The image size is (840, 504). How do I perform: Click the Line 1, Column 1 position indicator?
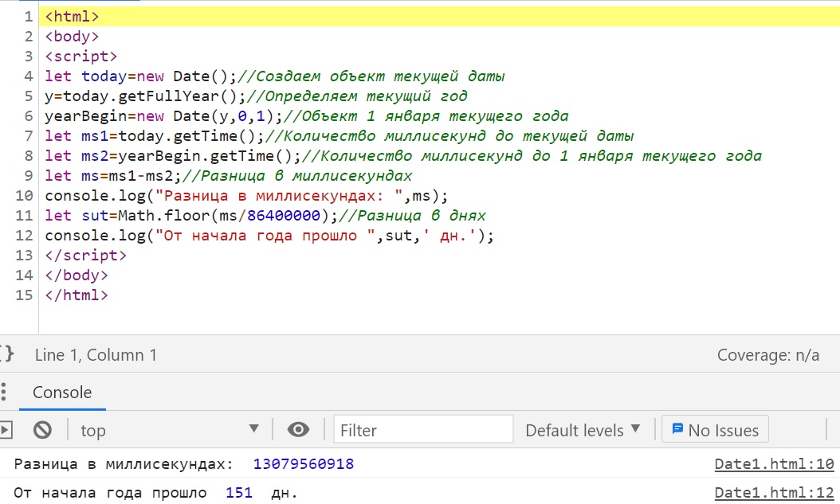[x=96, y=355]
